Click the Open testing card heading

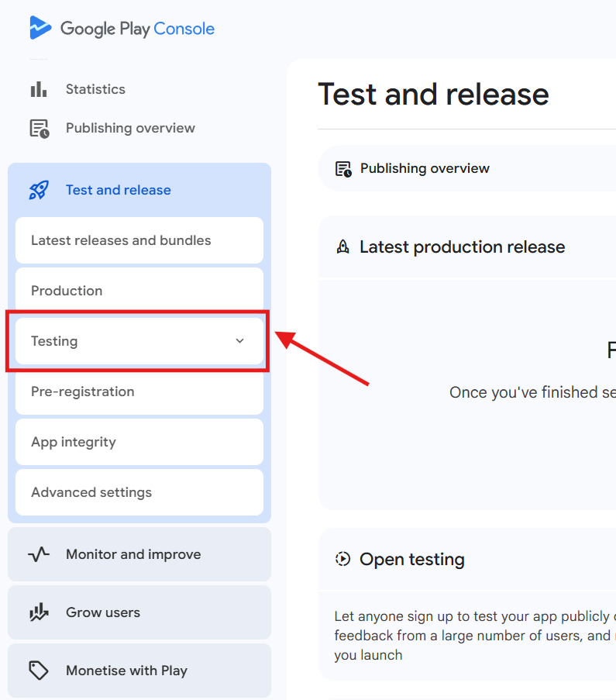tap(411, 559)
